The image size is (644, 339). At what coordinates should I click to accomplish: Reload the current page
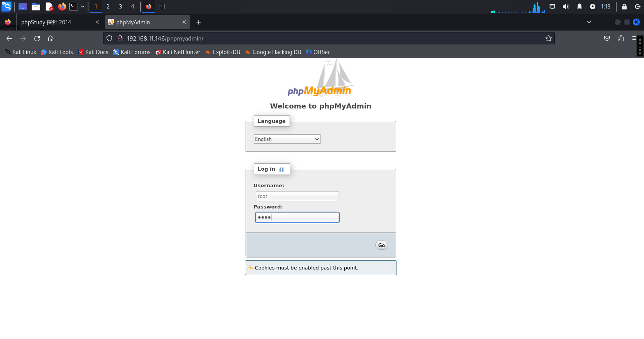[37, 39]
